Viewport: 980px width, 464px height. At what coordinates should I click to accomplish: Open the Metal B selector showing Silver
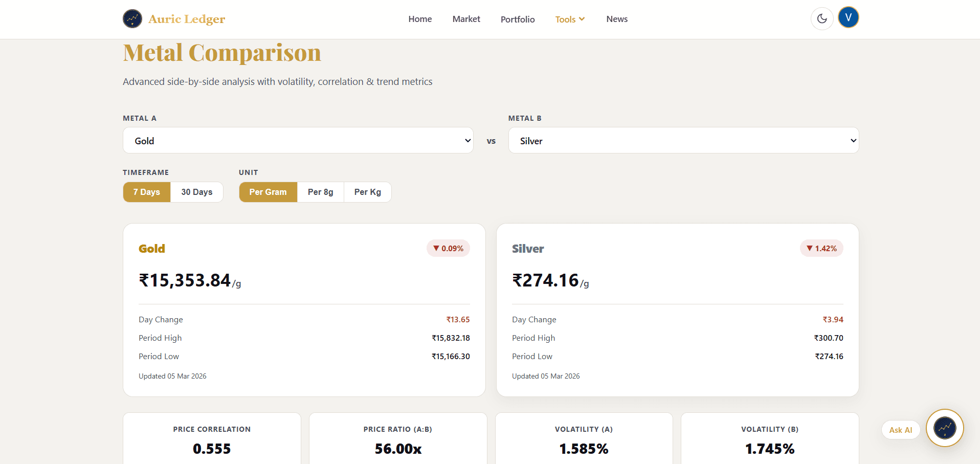point(683,140)
